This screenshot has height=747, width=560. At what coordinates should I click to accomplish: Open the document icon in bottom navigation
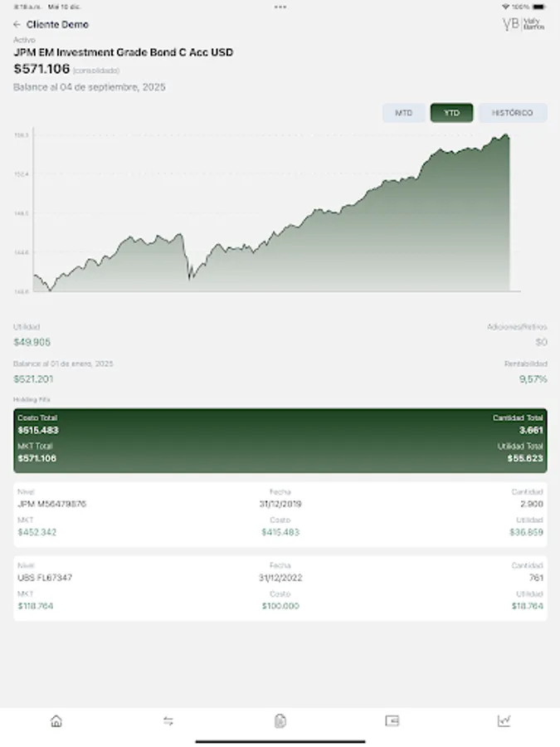click(x=280, y=721)
